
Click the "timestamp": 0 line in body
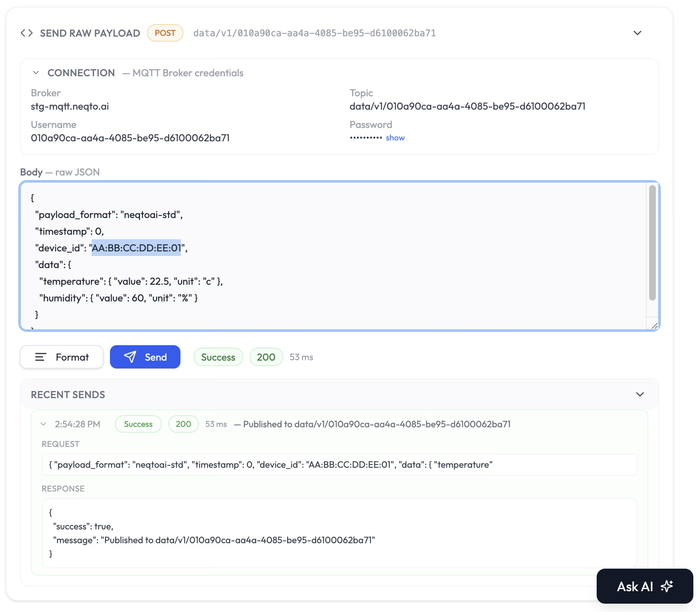point(70,231)
